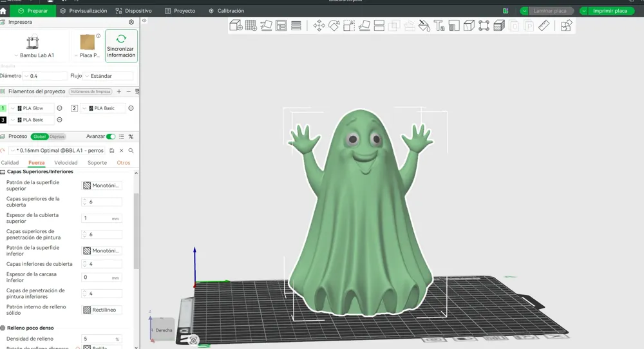Edit filament 2 PLA Basic settings icon
The image size is (644, 349).
[x=131, y=108]
